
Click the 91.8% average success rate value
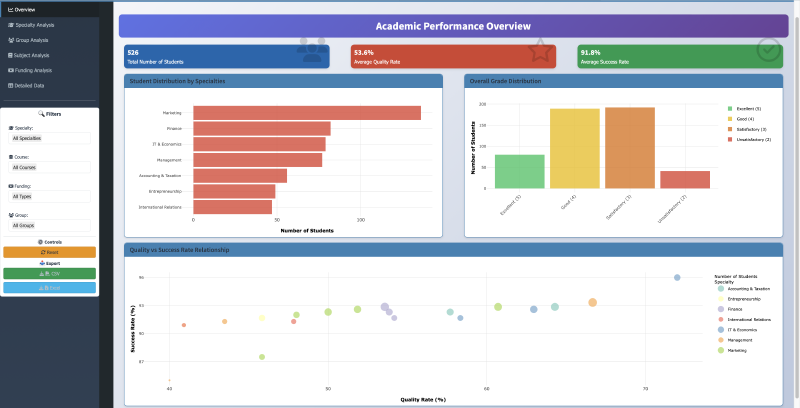tap(591, 53)
